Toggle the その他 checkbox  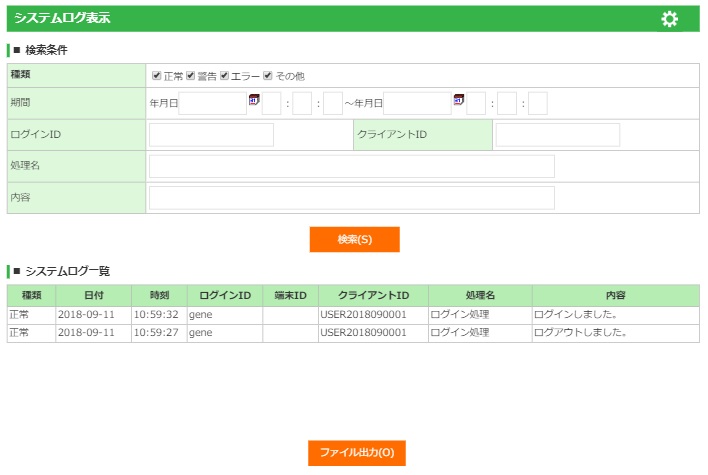point(268,76)
